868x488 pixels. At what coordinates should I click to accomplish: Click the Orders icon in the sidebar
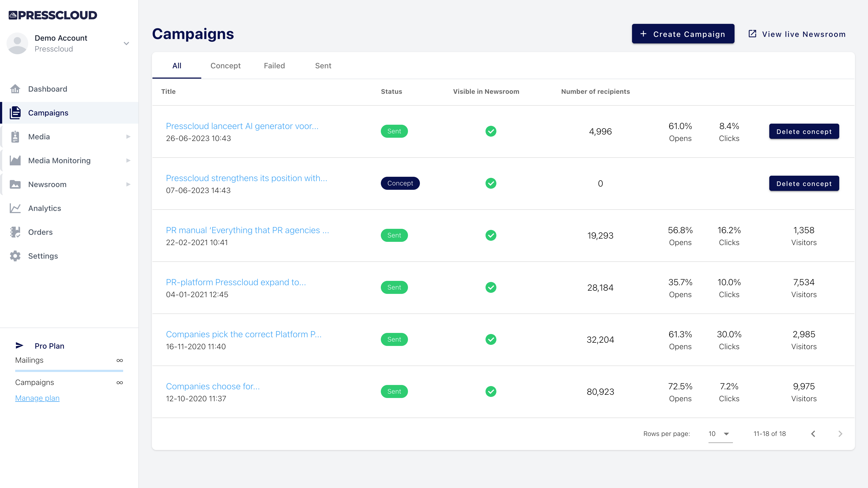[x=15, y=232]
